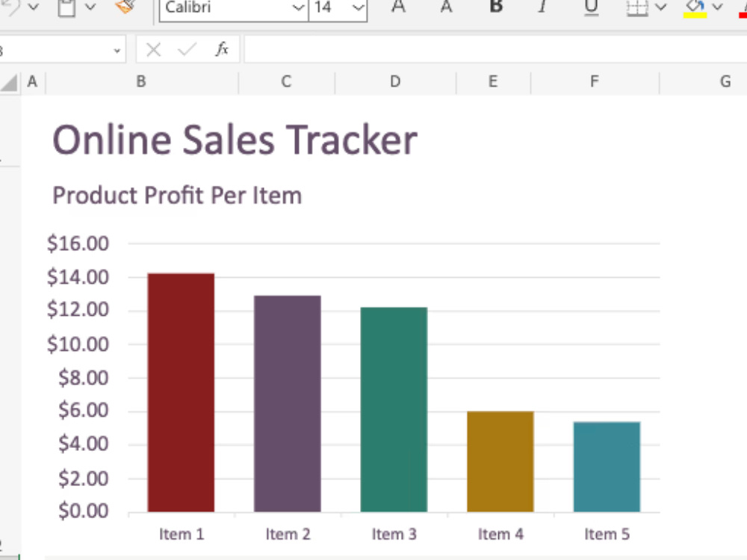Click the Cancel X in formula bar
This screenshot has width=747, height=560.
tap(153, 49)
